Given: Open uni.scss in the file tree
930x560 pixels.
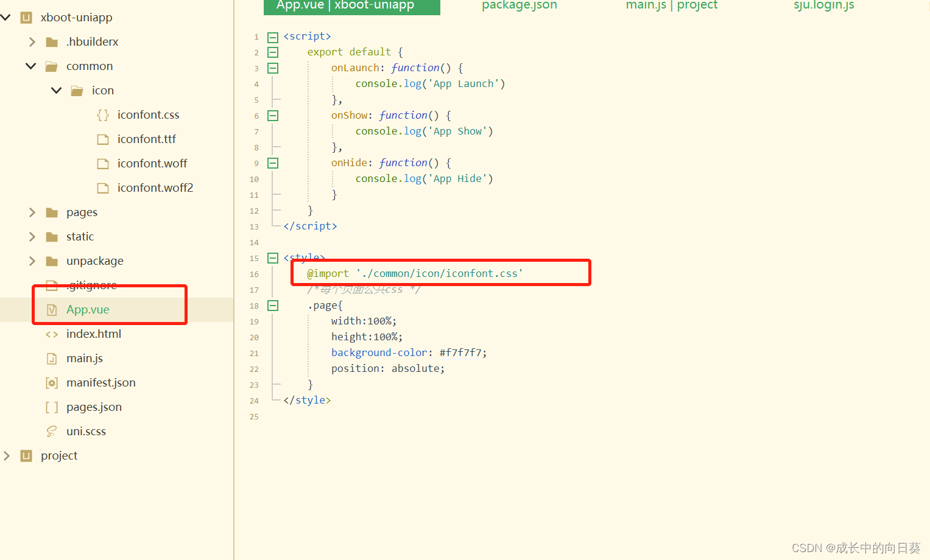Looking at the screenshot, I should click(86, 431).
